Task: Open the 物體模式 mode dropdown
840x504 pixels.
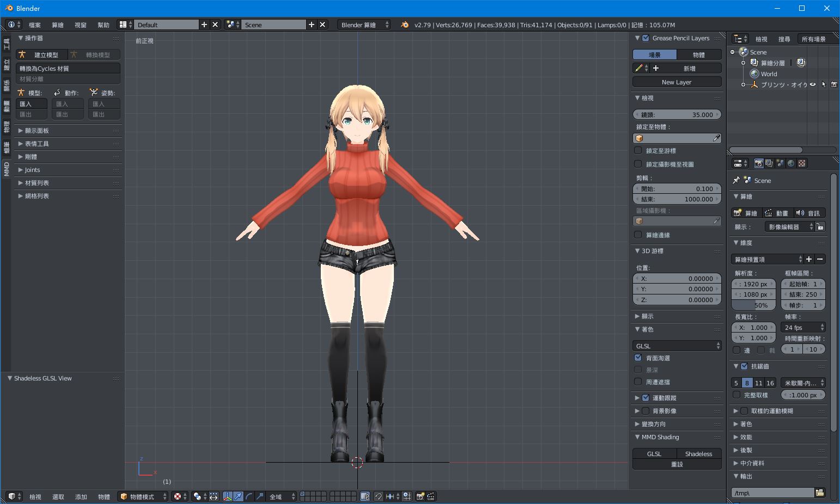Action: pyautogui.click(x=143, y=496)
